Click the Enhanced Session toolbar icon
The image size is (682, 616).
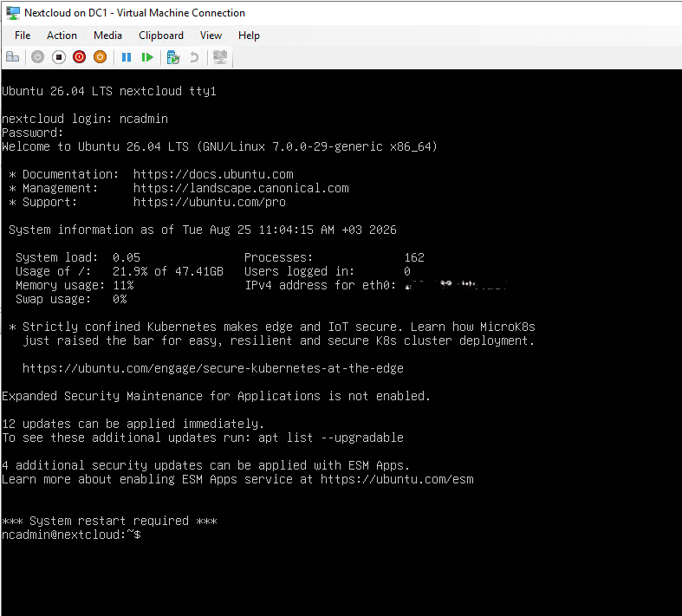[220, 57]
